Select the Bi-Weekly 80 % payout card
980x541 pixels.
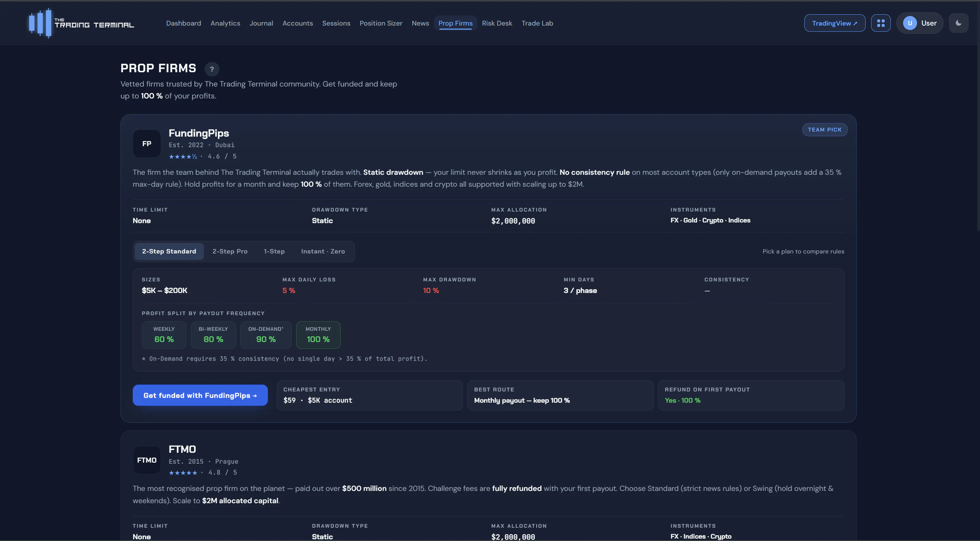click(x=213, y=335)
